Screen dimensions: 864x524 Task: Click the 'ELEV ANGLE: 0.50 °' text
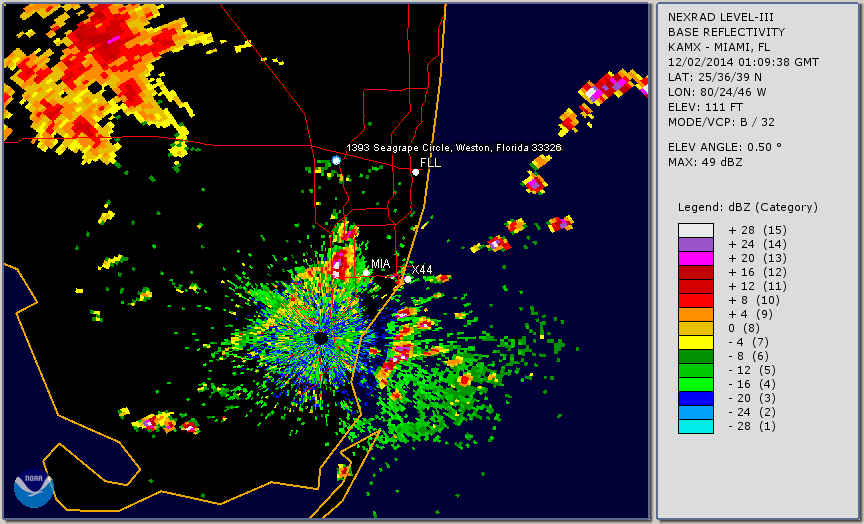(x=725, y=147)
